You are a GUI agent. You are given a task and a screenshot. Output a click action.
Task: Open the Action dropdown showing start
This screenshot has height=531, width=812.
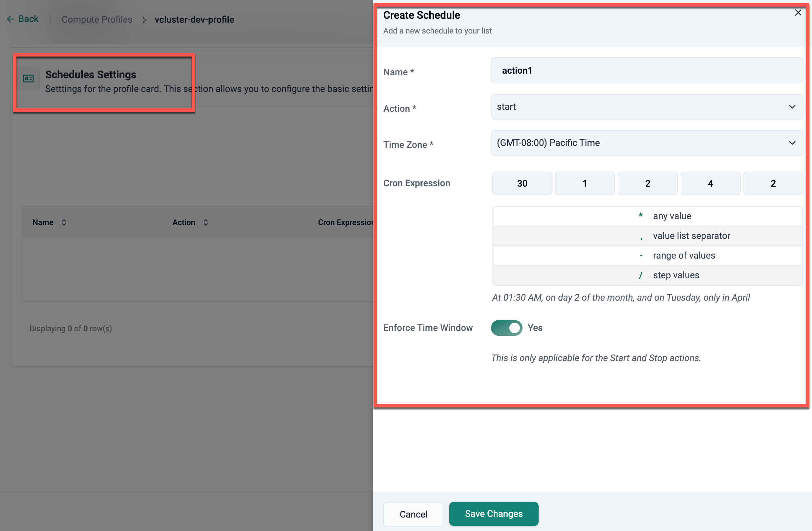point(641,107)
